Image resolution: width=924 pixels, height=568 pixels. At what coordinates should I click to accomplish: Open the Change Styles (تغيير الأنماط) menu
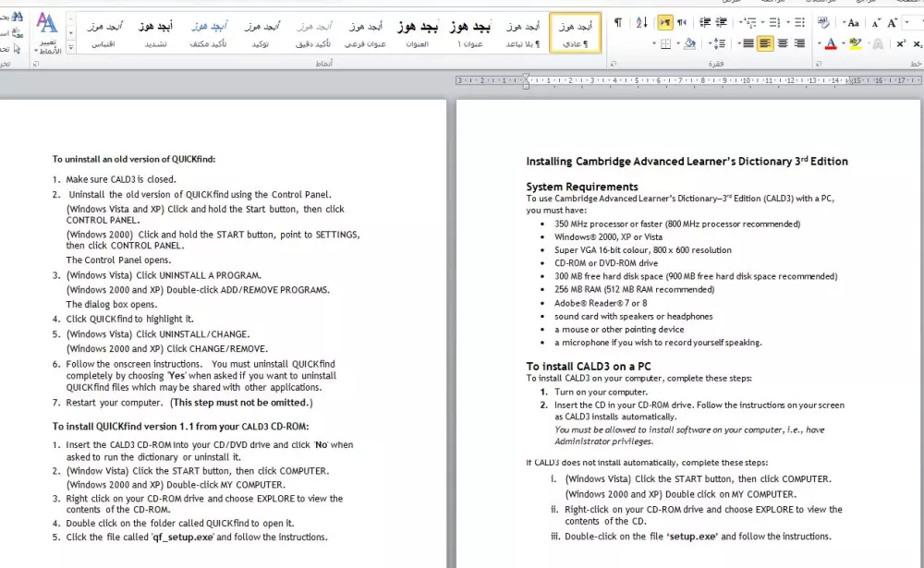click(x=48, y=33)
